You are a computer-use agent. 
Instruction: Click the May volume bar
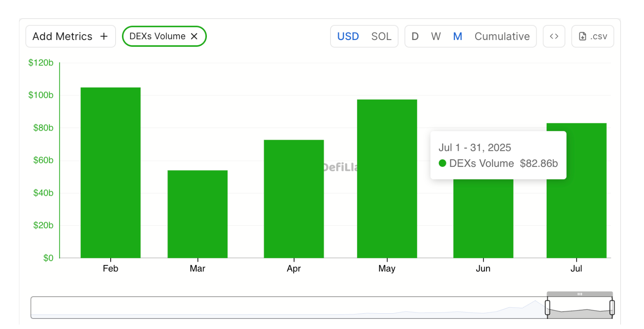387,179
